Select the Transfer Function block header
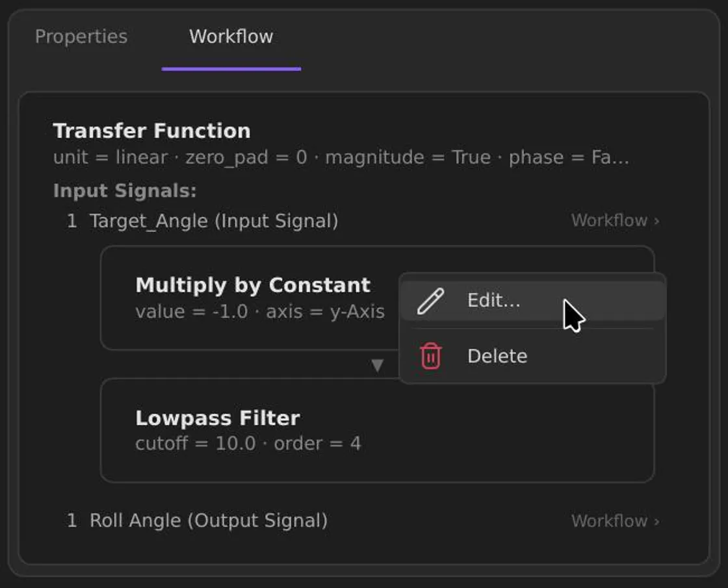This screenshot has width=728, height=588. pyautogui.click(x=152, y=131)
